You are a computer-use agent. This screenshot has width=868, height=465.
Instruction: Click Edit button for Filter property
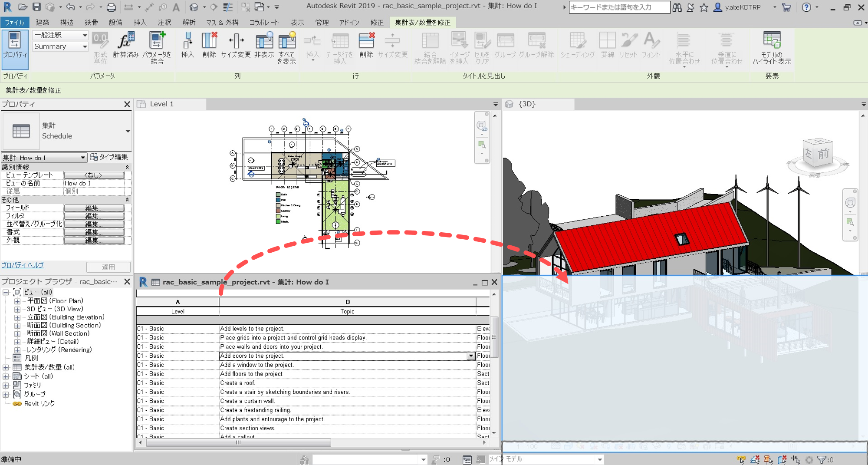click(94, 216)
